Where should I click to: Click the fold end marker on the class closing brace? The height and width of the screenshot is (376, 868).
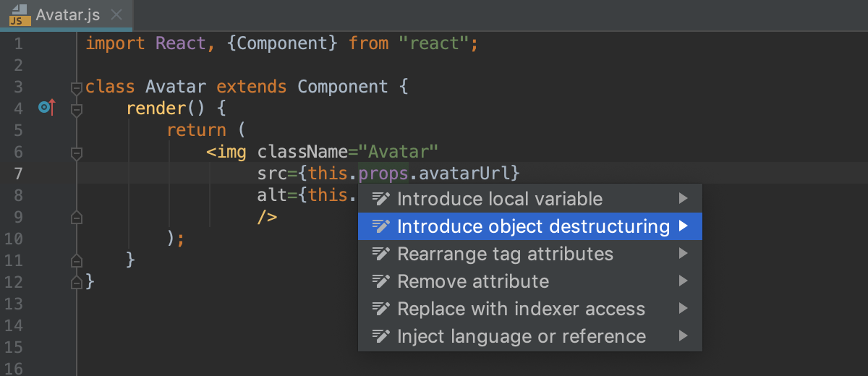[76, 281]
